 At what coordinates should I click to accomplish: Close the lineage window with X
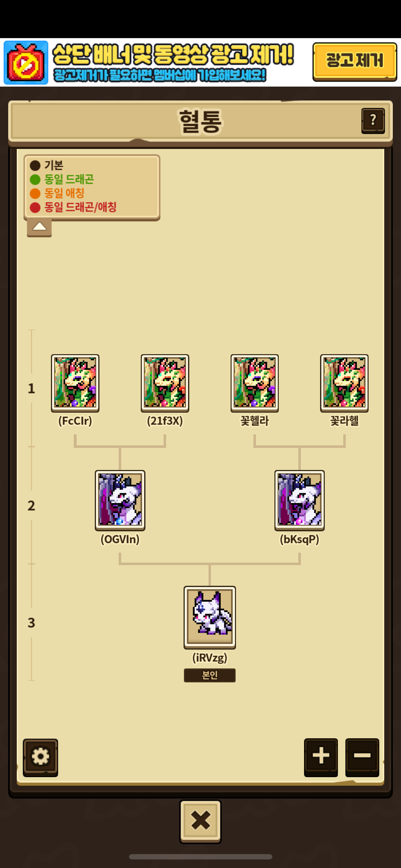200,821
